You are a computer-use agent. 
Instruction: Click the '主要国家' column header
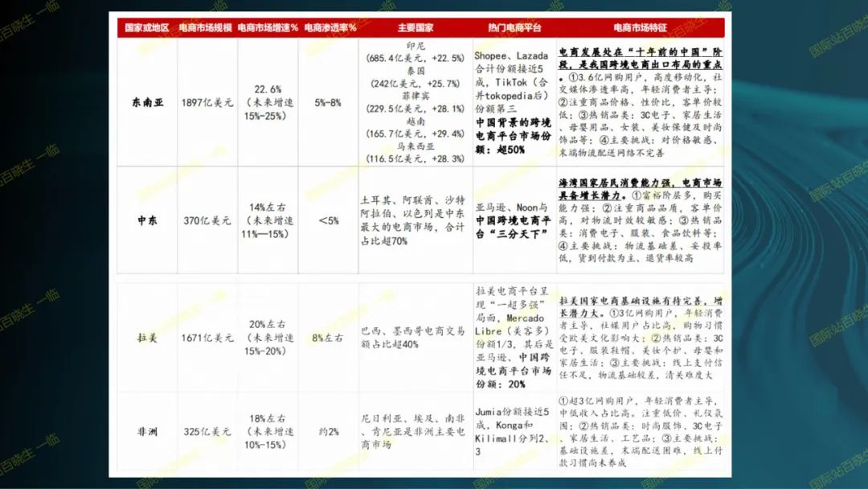click(x=416, y=27)
